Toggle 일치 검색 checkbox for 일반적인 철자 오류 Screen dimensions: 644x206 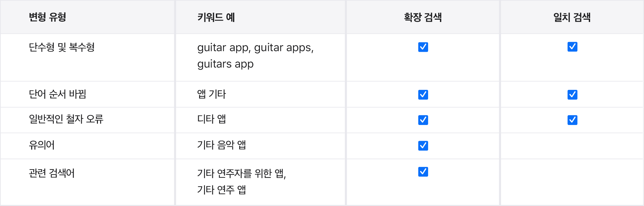point(572,120)
